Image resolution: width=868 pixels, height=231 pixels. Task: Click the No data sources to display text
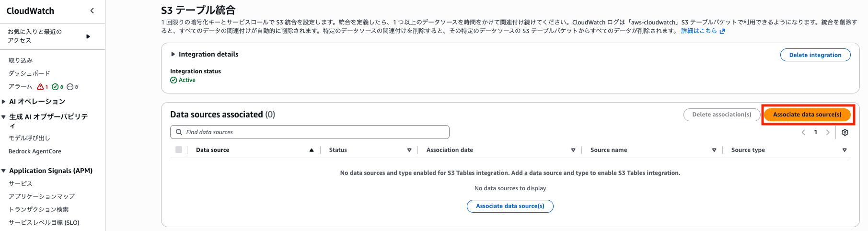click(x=510, y=188)
